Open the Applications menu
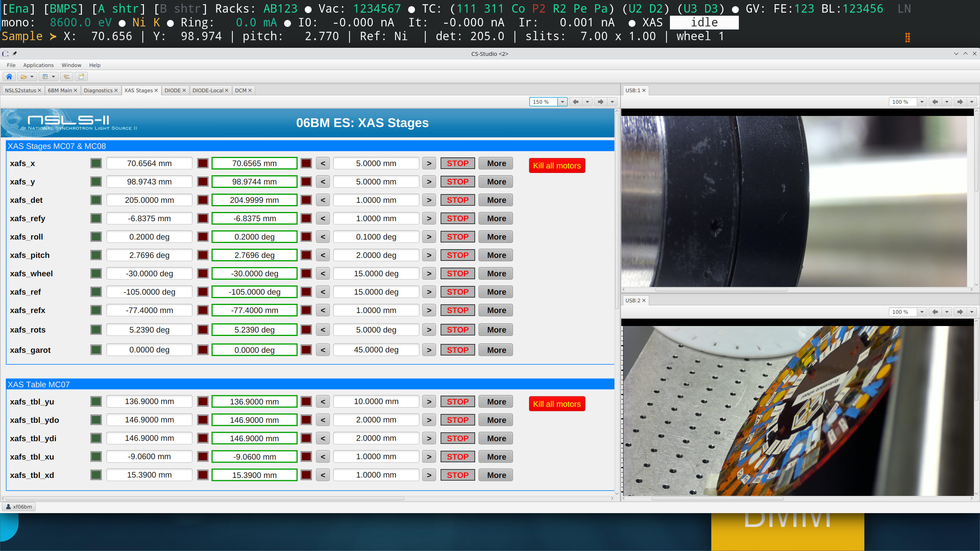The width and height of the screenshot is (980, 551). [38, 65]
